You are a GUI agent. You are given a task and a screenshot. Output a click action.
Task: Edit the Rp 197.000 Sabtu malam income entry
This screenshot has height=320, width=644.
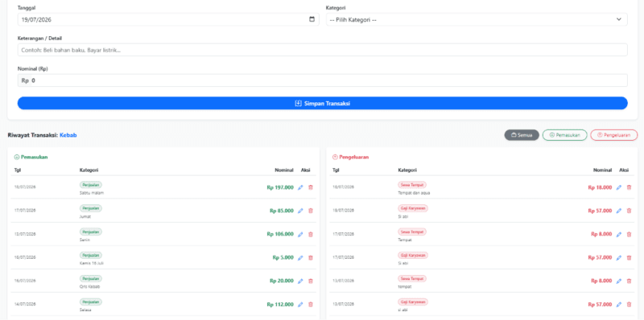click(x=300, y=187)
